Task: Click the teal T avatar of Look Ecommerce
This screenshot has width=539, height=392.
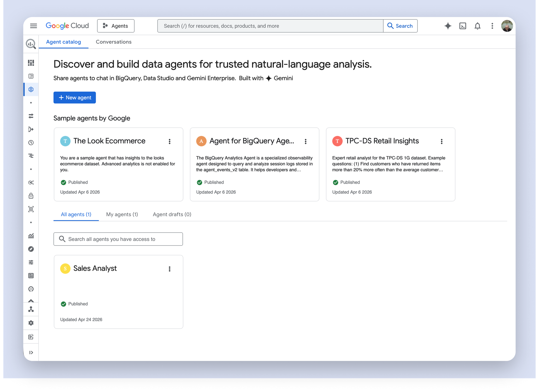Action: pyautogui.click(x=65, y=141)
